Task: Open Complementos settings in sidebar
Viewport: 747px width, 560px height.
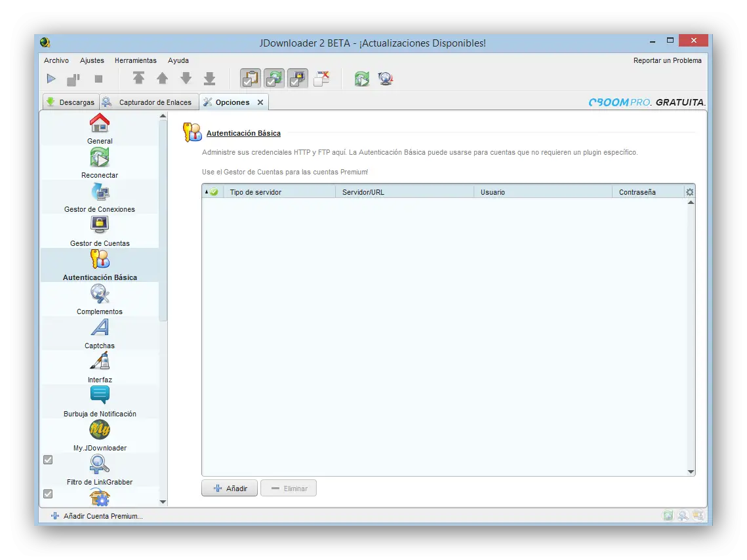Action: coord(100,299)
